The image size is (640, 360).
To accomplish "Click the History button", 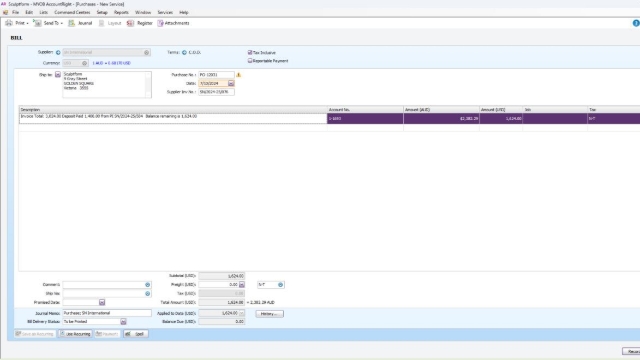I will (x=269, y=314).
